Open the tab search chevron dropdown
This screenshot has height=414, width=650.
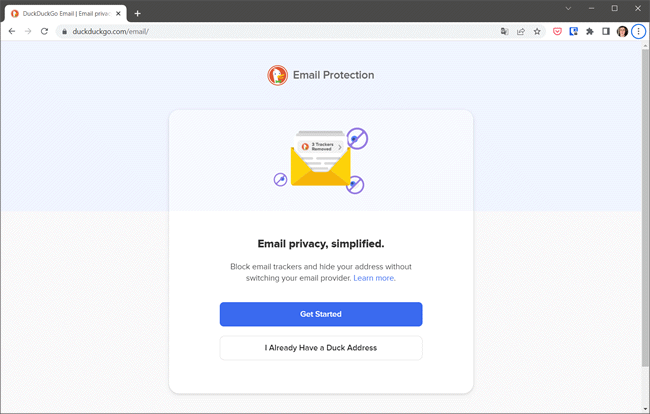point(567,8)
